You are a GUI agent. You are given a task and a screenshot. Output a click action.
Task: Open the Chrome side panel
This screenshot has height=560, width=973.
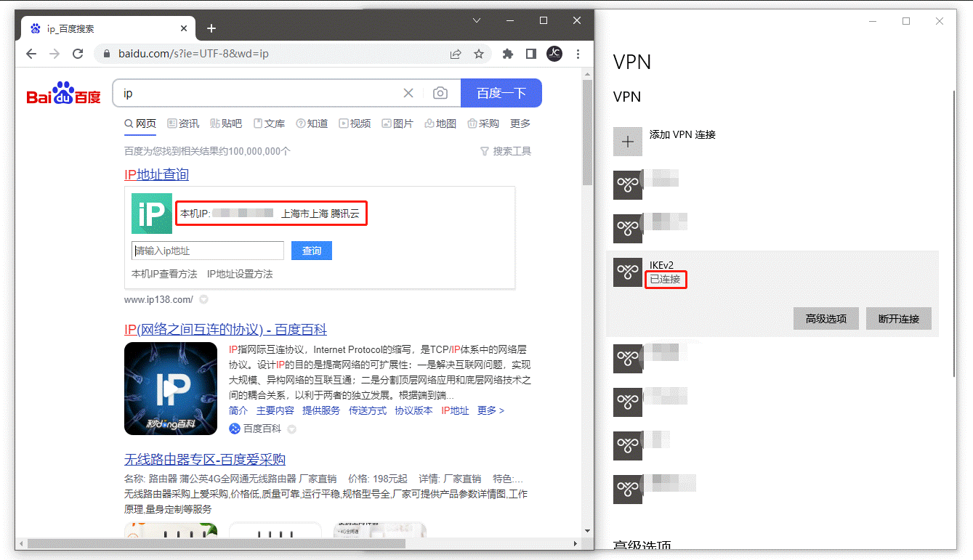click(531, 54)
